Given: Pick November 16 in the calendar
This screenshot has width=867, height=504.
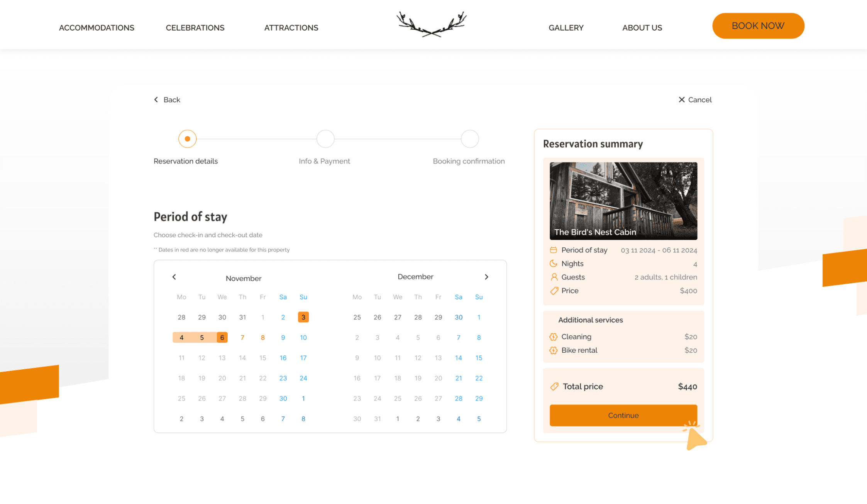Looking at the screenshot, I should click(283, 358).
